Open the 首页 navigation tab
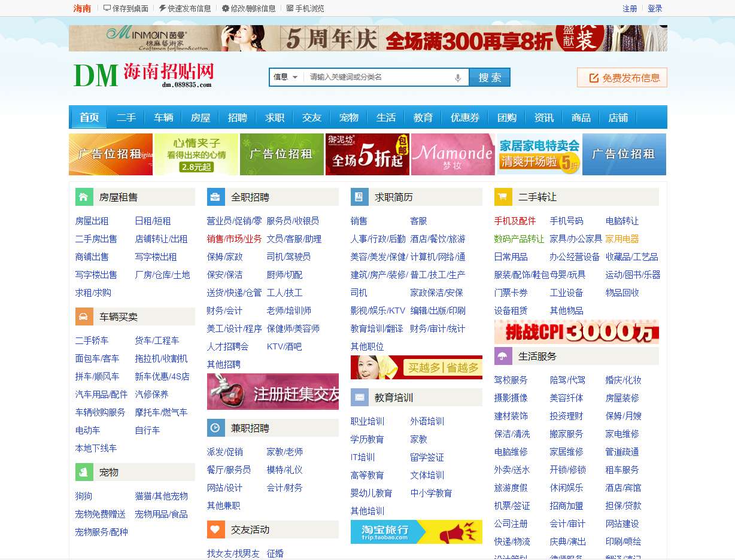Viewport: 735px width, 560px height. [x=89, y=117]
